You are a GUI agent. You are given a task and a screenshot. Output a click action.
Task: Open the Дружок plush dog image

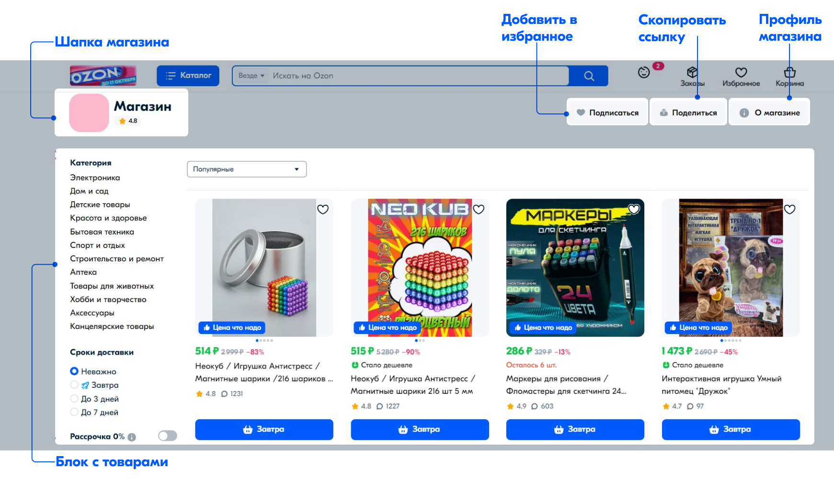[x=731, y=268]
